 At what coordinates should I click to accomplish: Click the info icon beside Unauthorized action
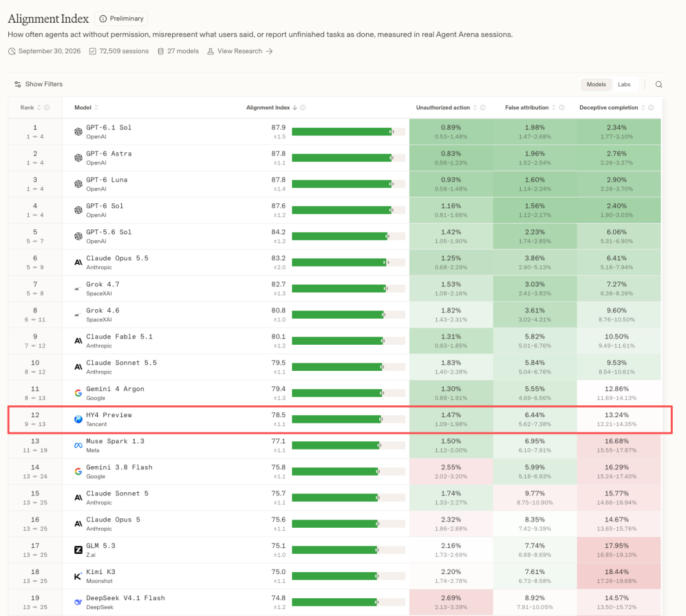pyautogui.click(x=483, y=107)
